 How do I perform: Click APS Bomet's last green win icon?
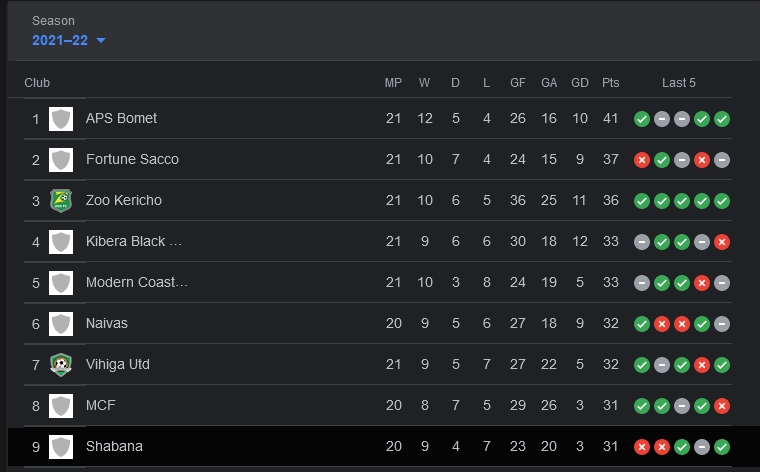pyautogui.click(x=722, y=119)
